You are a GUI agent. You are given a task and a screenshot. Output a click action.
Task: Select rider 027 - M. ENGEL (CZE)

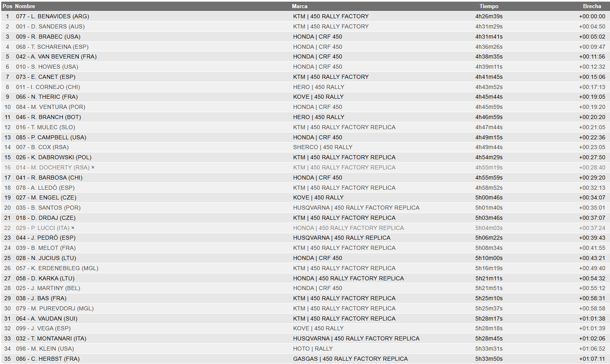pyautogui.click(x=46, y=197)
